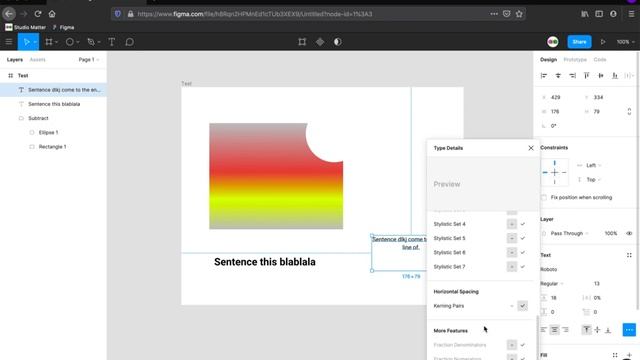Viewport: 640px width, 360px height.
Task: Click the blue Type Details ellipsis button
Action: click(x=629, y=330)
